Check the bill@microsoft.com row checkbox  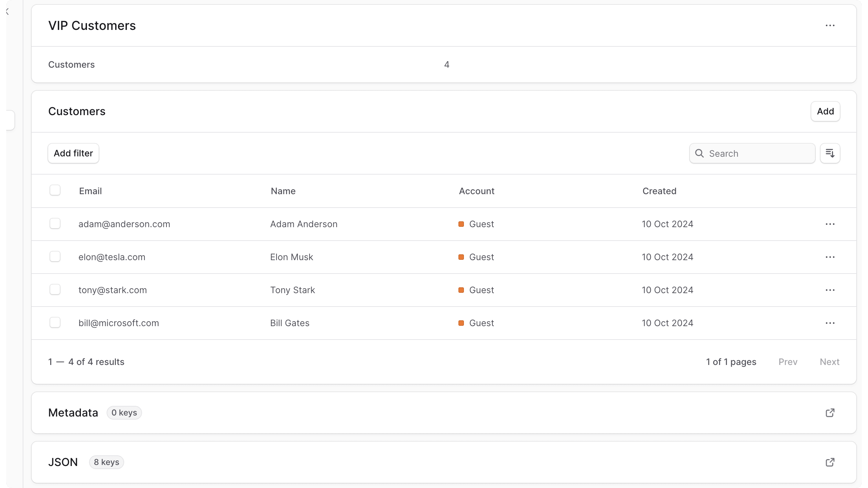pyautogui.click(x=55, y=322)
